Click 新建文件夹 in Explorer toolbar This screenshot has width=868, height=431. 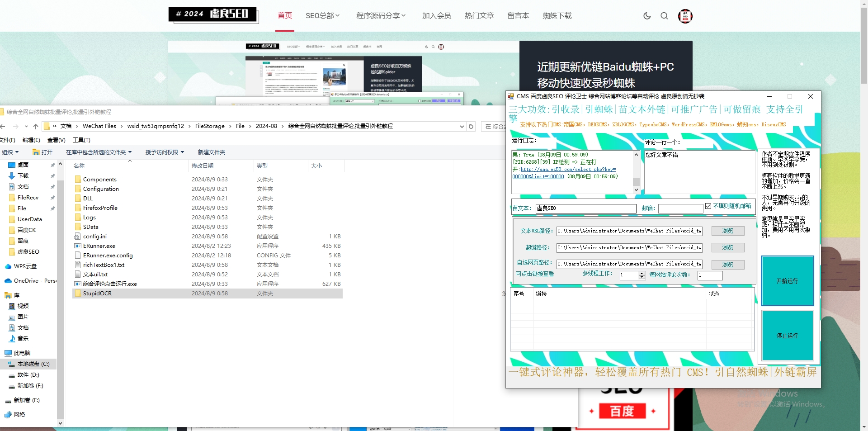tap(211, 152)
